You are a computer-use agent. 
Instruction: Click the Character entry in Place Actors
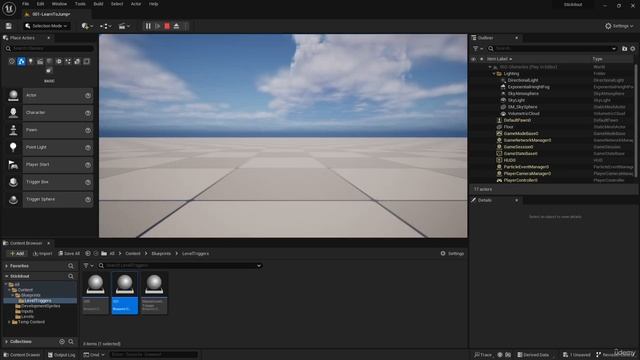[49, 113]
